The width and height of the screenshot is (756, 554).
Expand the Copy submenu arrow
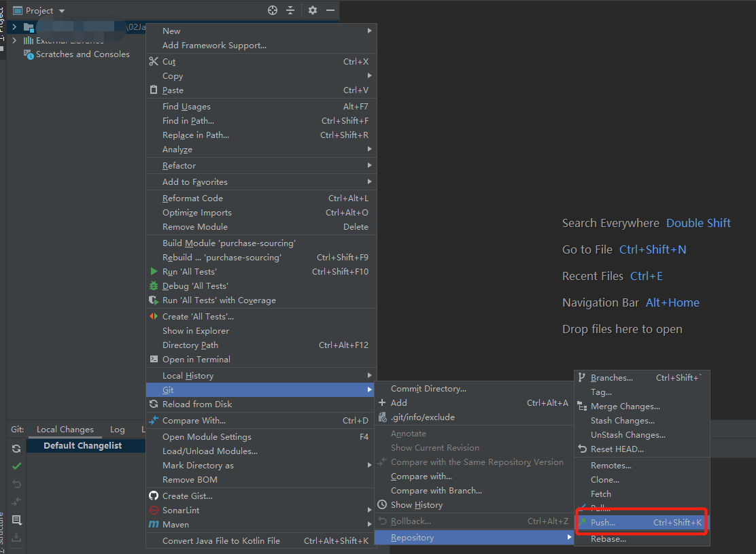click(369, 75)
